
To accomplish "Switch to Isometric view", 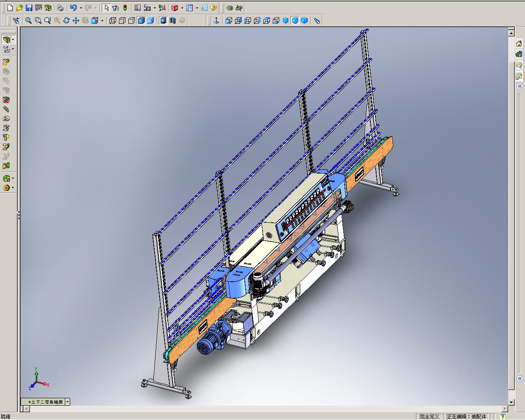I will [x=285, y=21].
